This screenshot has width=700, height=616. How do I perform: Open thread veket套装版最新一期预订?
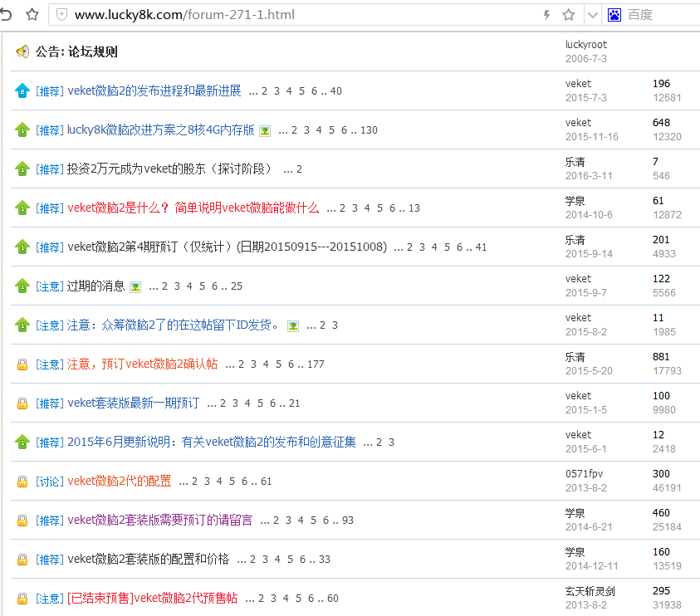134,403
